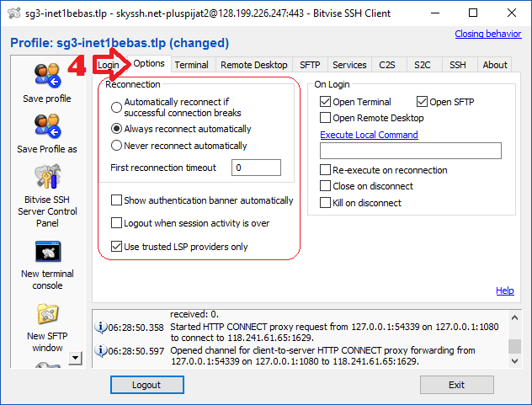Select Always reconnect automatically
532x405 pixels.
pos(116,129)
